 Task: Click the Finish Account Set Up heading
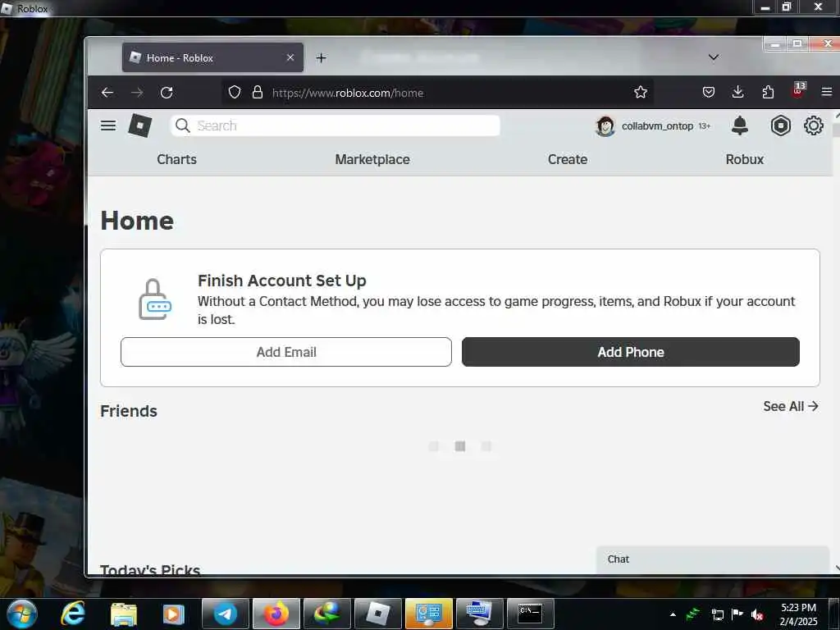click(x=282, y=281)
